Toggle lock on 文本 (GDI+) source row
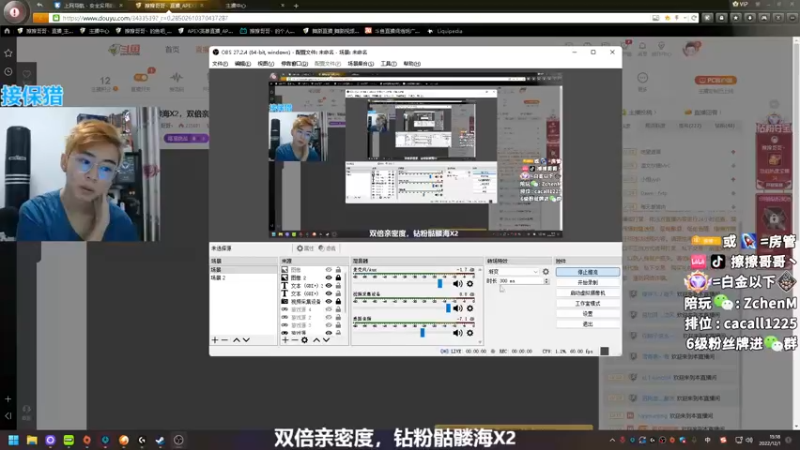Viewport: 800px width, 450px height. tap(338, 293)
